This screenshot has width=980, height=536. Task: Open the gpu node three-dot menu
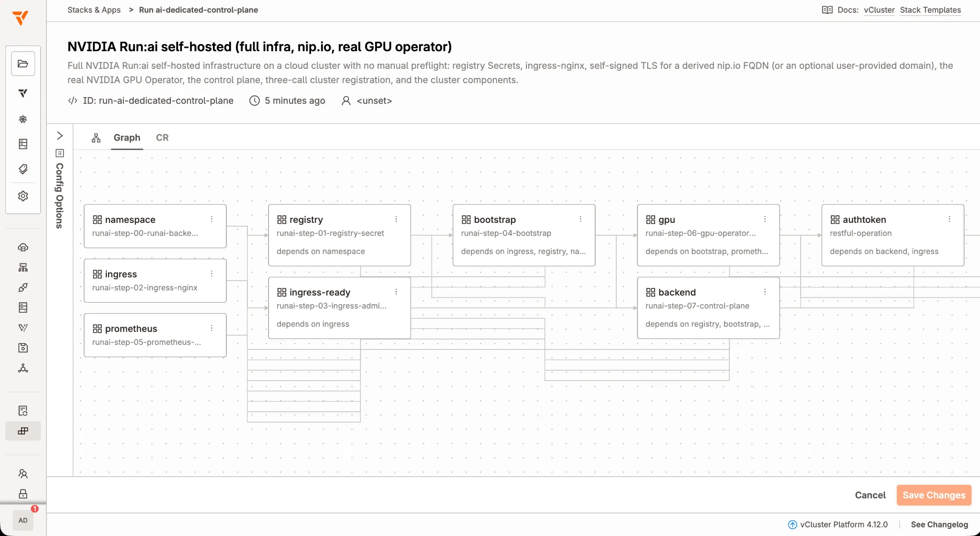[x=765, y=219]
